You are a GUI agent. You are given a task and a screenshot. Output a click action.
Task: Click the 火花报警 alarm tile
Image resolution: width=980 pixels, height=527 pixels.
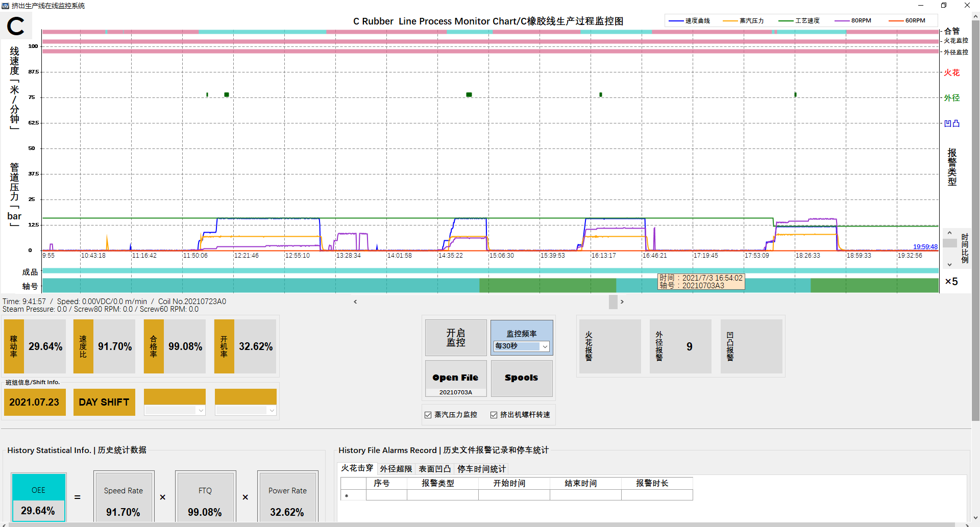(610, 347)
